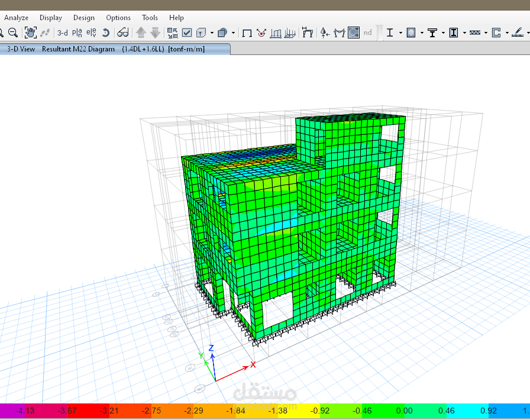
Task: Click the joint icon with red dot
Action: pos(261,33)
